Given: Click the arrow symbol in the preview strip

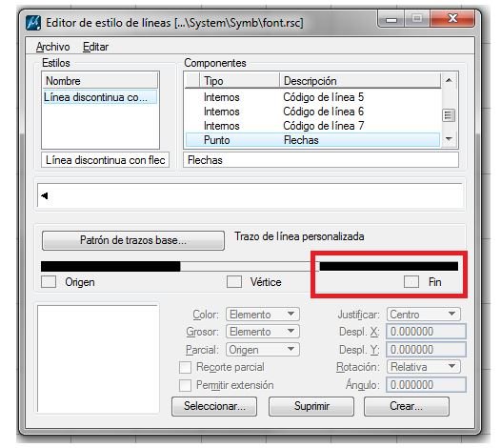Looking at the screenshot, I should 45,195.
